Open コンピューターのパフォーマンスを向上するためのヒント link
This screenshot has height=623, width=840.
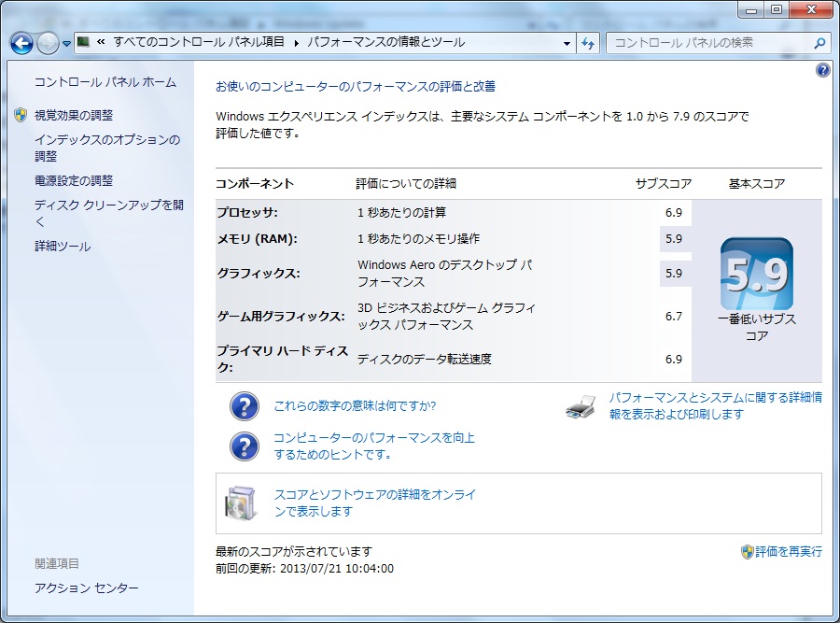pyautogui.click(x=374, y=446)
